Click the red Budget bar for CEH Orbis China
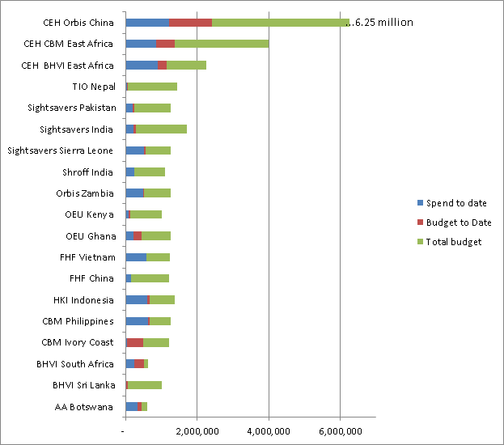The height and width of the screenshot is (445, 504). pos(191,23)
